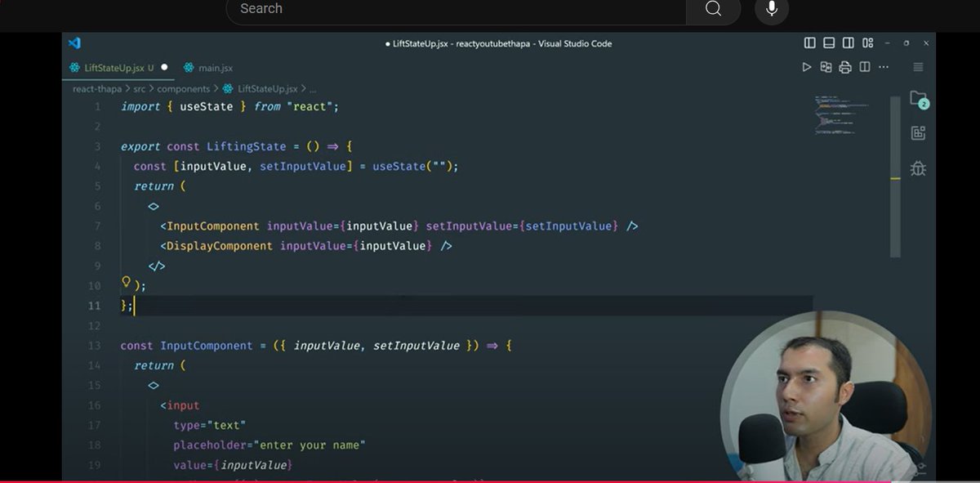The image size is (980, 483).
Task: Click '<InputComponent' tag on line 7
Action: click(210, 226)
